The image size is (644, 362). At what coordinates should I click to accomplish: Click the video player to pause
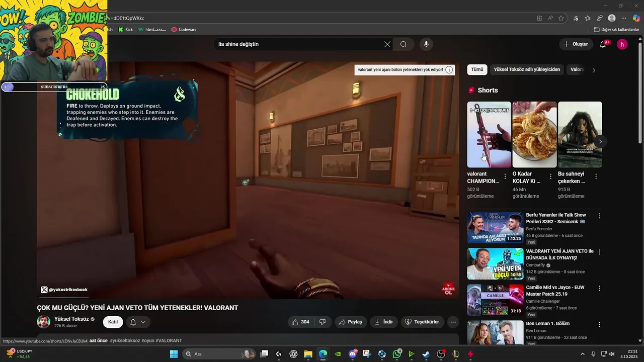248,181
